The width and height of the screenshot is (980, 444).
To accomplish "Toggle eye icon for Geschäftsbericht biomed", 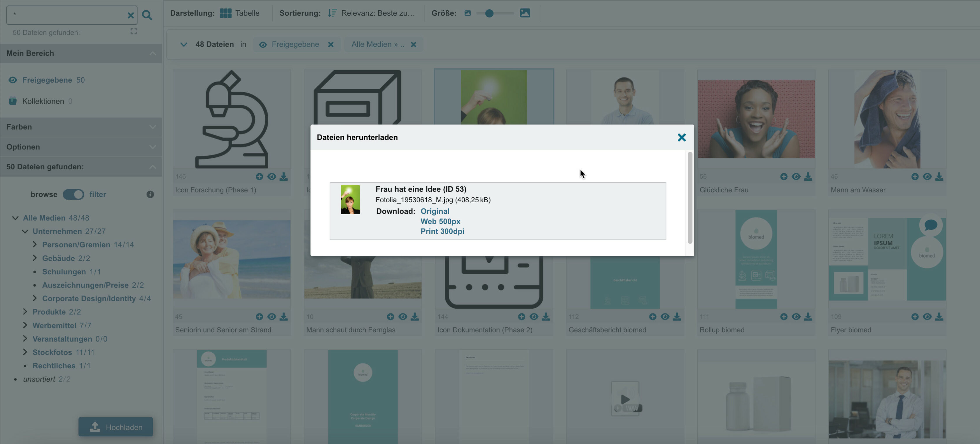I will coord(665,317).
